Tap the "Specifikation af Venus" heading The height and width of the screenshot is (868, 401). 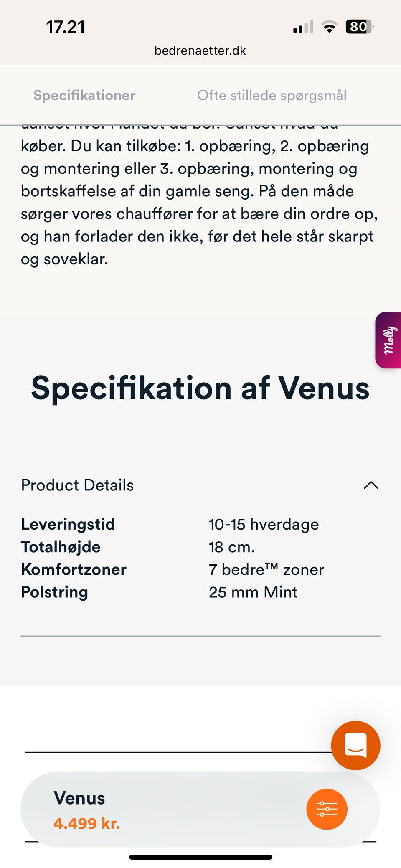tap(200, 388)
